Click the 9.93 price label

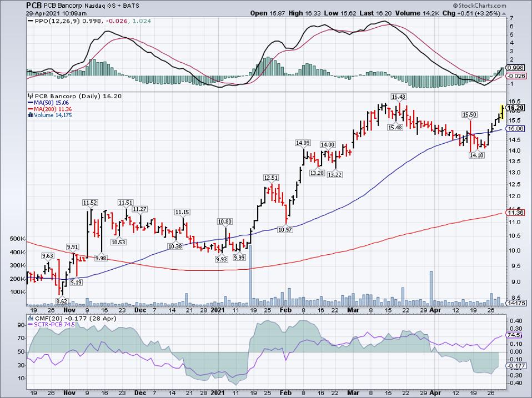pyautogui.click(x=221, y=259)
